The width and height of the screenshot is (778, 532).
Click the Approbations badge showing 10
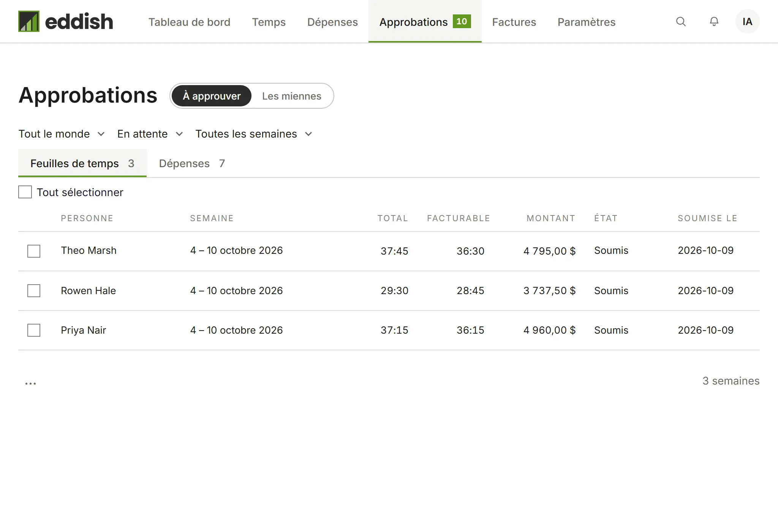[462, 21]
